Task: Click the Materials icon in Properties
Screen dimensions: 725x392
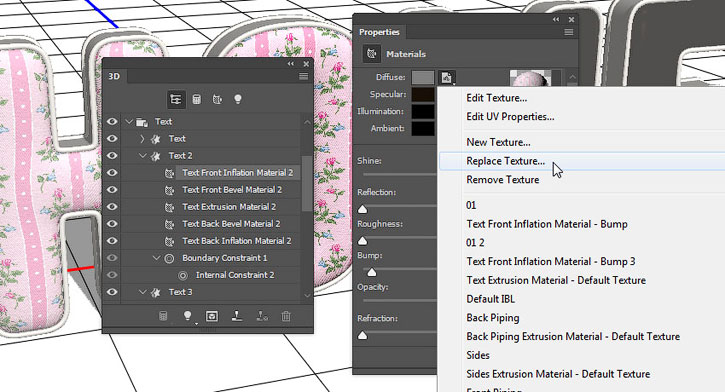Action: coord(372,54)
